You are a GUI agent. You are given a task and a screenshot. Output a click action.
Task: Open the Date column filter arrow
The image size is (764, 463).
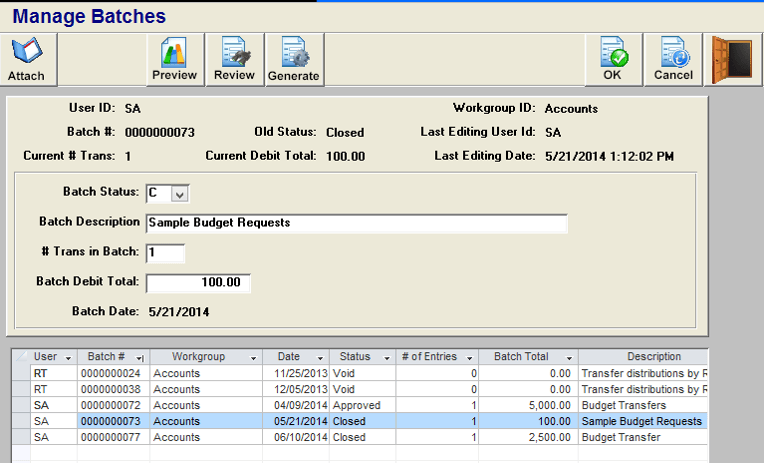coord(320,358)
